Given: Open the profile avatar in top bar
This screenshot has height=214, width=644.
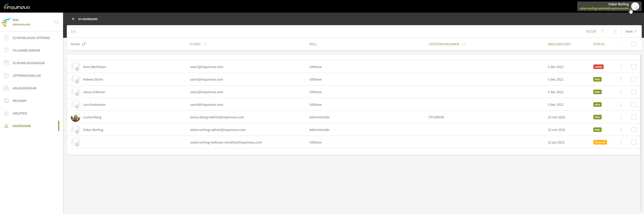Looking at the screenshot, I should point(635,6).
